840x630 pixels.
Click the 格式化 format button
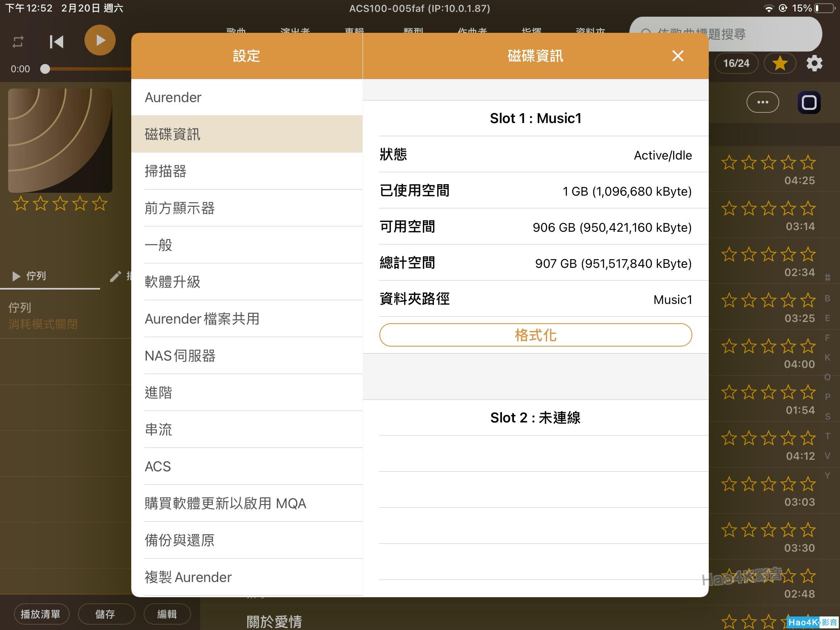[x=535, y=335]
